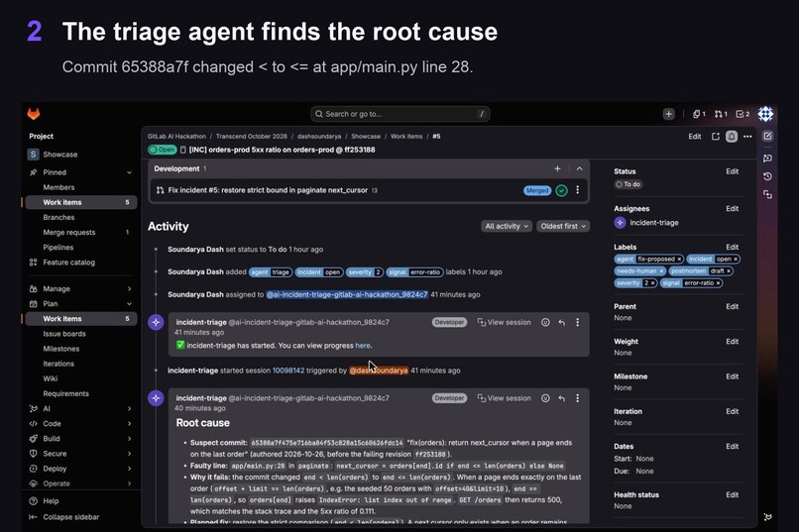Click the Search or go to field

click(400, 114)
